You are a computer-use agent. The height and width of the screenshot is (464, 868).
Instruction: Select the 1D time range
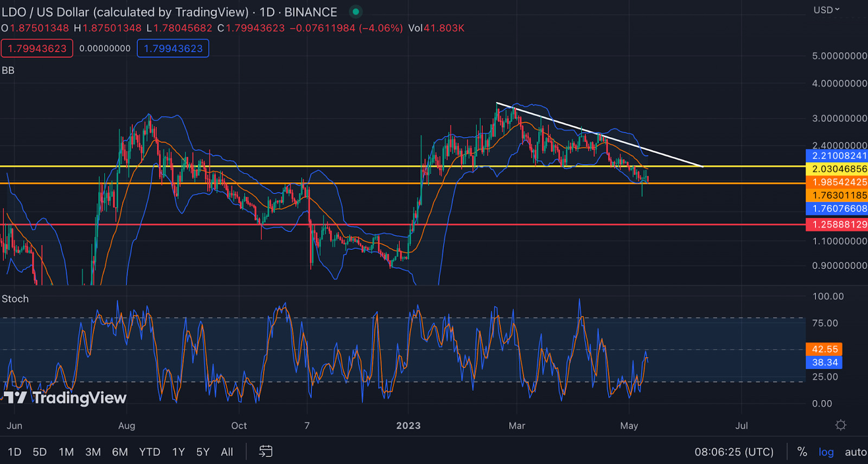(x=15, y=452)
